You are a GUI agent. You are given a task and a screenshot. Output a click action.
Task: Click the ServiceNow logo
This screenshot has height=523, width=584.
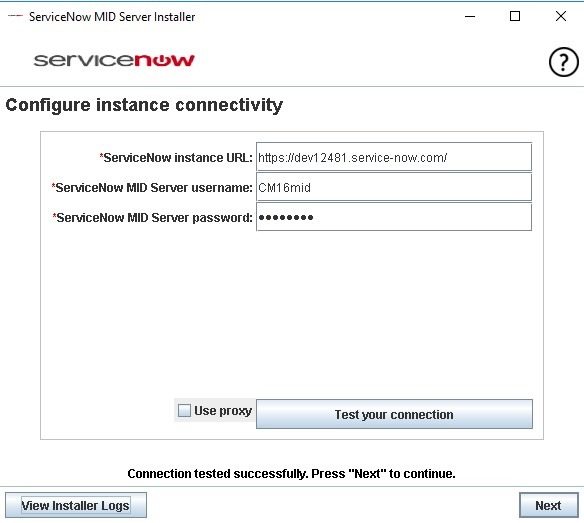(114, 60)
